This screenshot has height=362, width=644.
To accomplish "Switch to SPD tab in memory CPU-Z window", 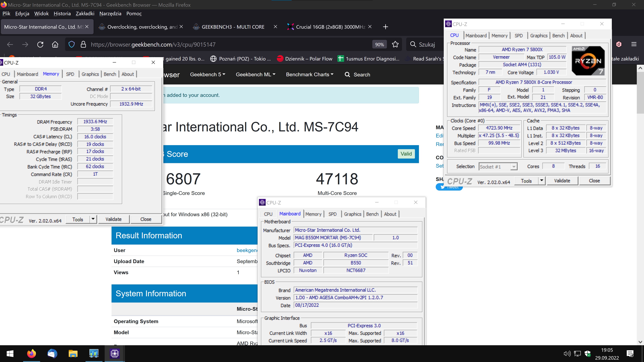I will pos(70,74).
